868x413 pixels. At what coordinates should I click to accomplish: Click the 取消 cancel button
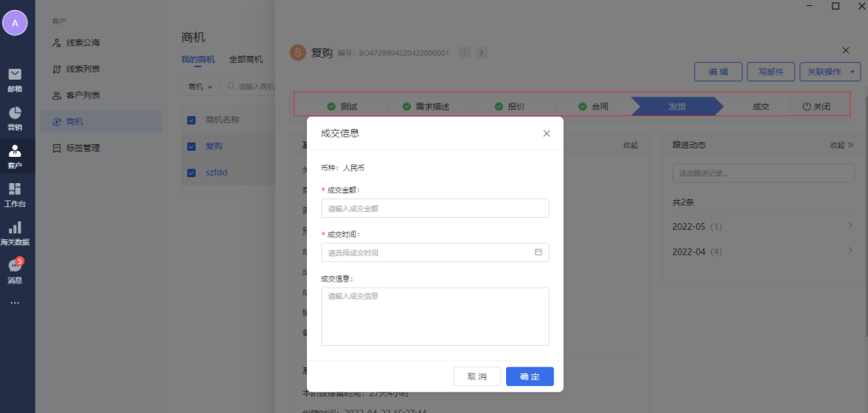pos(477,377)
